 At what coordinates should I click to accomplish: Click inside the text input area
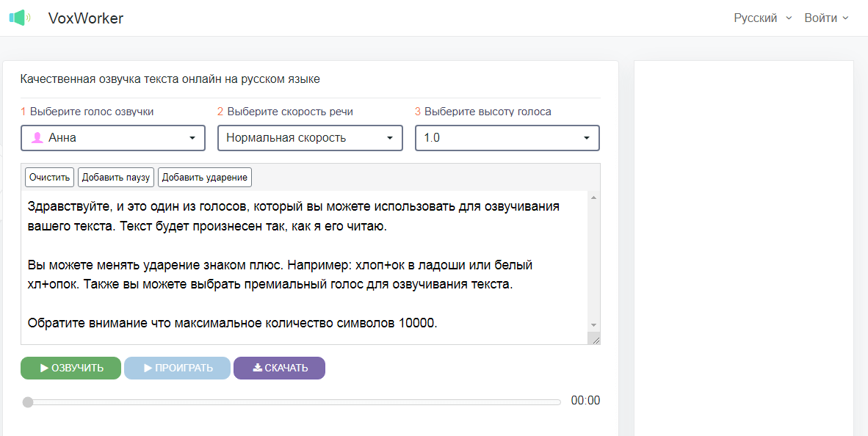(305, 268)
